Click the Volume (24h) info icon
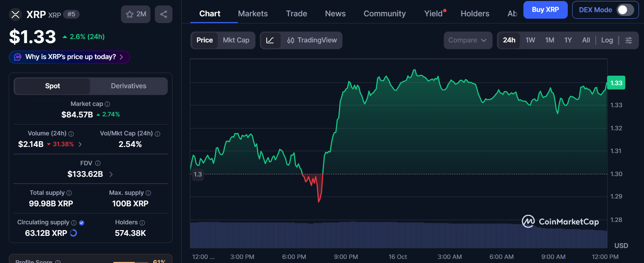Image resolution: width=644 pixels, height=263 pixels. click(x=71, y=134)
